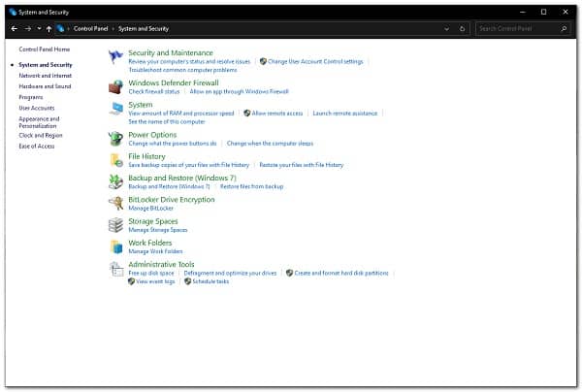Viewport: 582px width, 392px height.
Task: Open the recent locations dropdown arrow
Action: click(39, 28)
